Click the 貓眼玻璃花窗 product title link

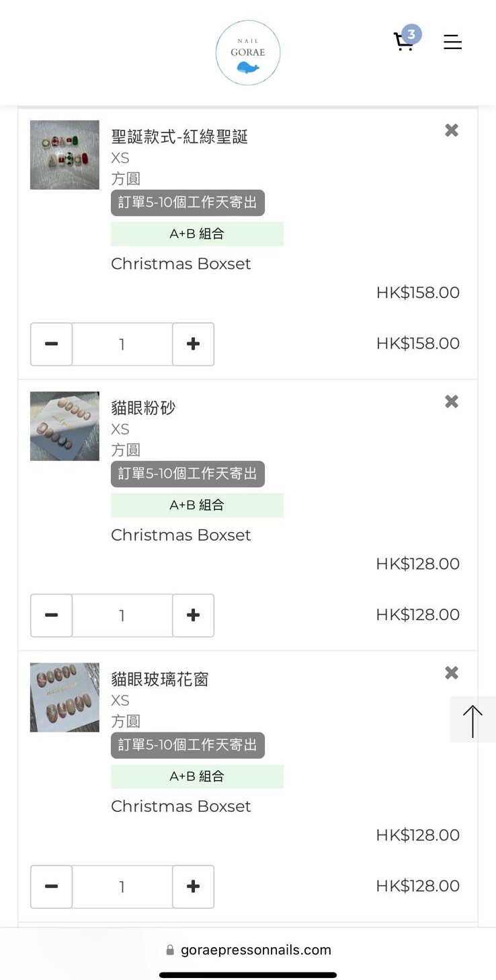coord(160,679)
